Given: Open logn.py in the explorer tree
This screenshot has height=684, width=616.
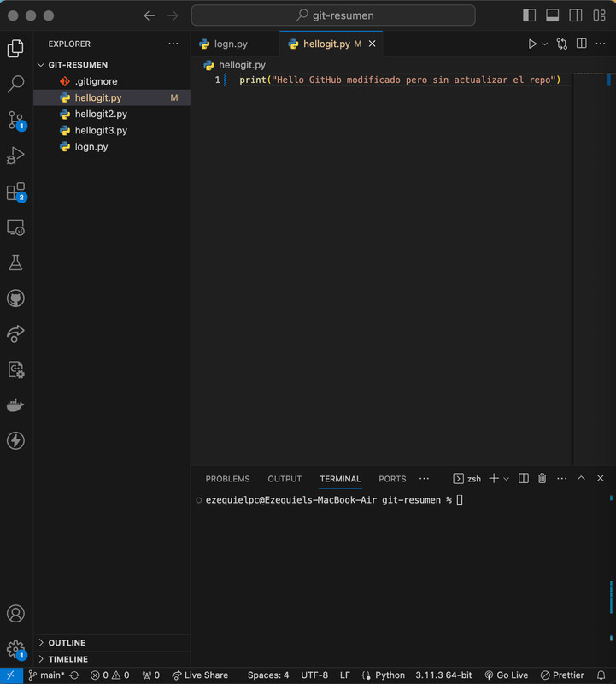Looking at the screenshot, I should [112, 147].
